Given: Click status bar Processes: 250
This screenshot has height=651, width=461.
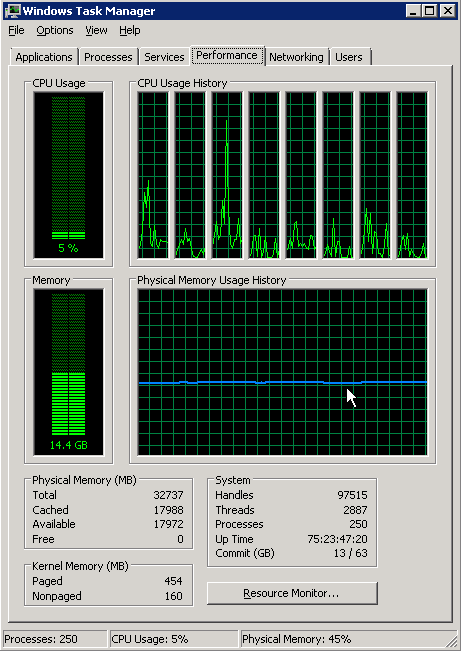Looking at the screenshot, I should [x=55, y=639].
